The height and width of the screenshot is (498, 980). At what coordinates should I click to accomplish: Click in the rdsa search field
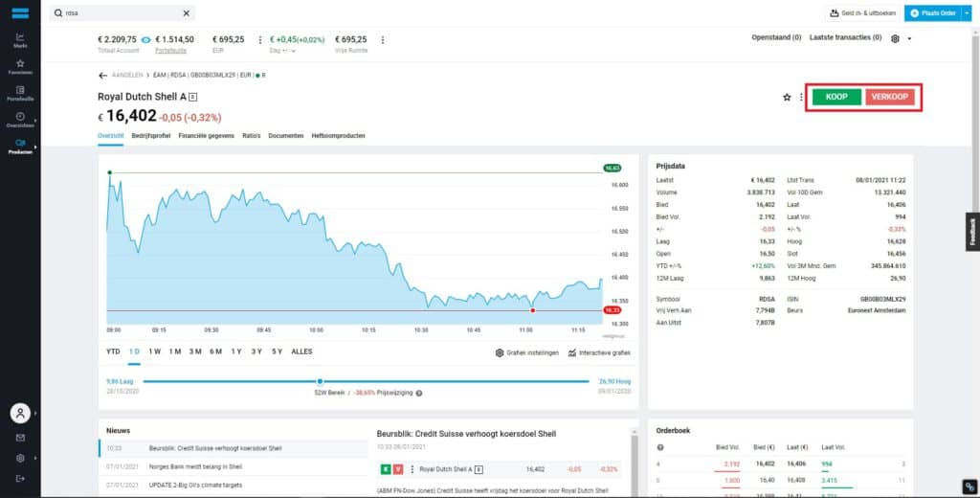pyautogui.click(x=122, y=13)
